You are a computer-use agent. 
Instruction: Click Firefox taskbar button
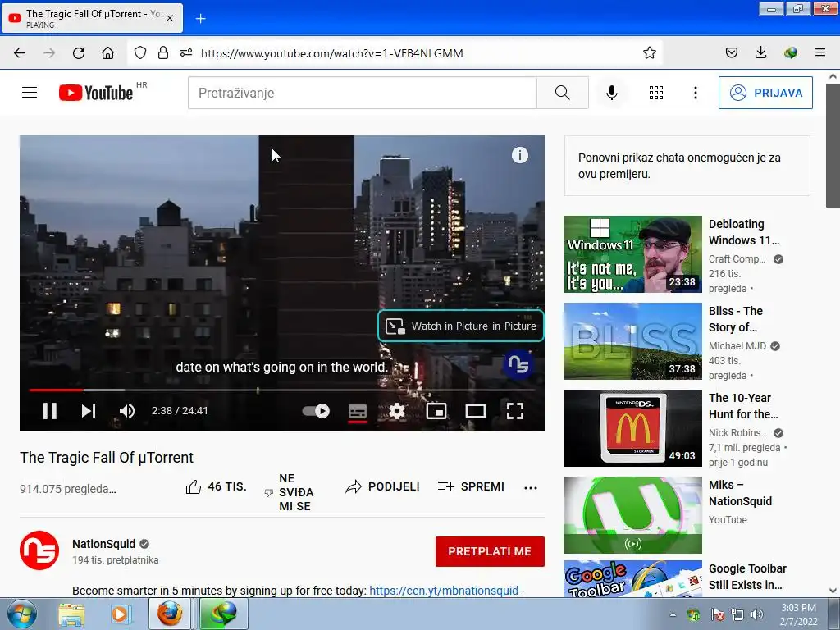[x=169, y=614]
